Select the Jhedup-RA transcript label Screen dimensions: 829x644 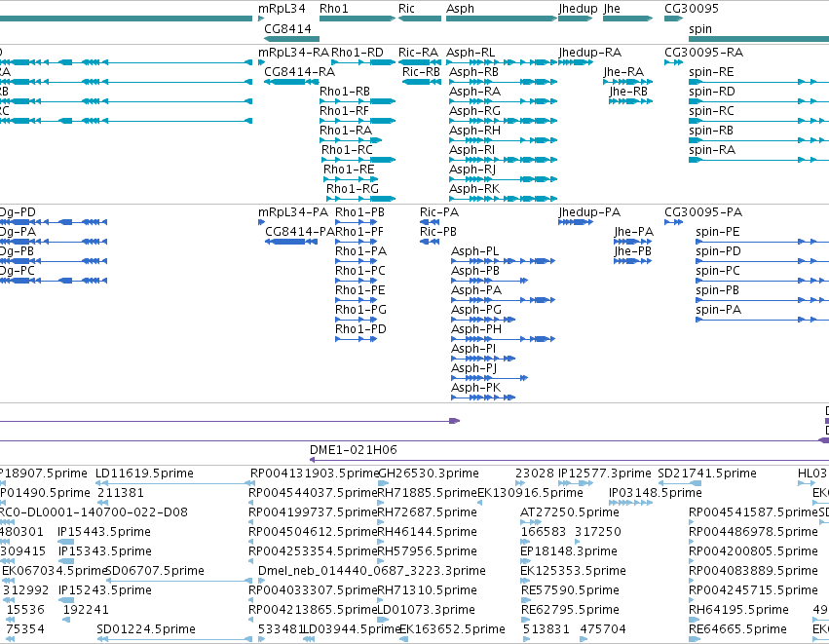click(590, 53)
